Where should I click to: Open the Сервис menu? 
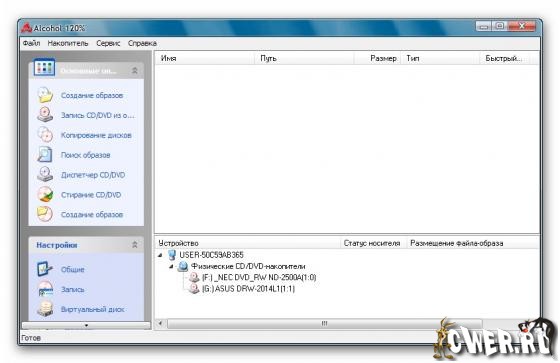(x=108, y=43)
